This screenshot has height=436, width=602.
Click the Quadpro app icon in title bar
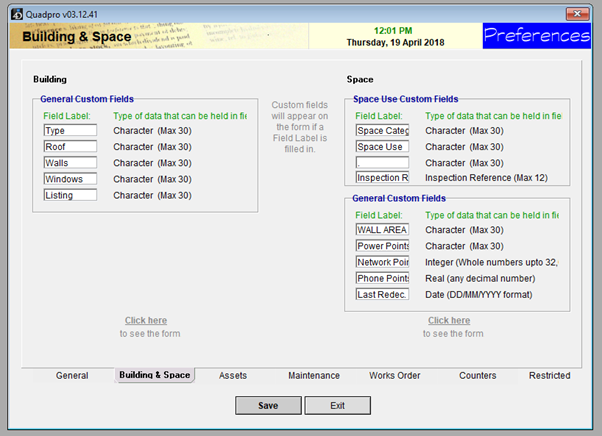[x=17, y=14]
